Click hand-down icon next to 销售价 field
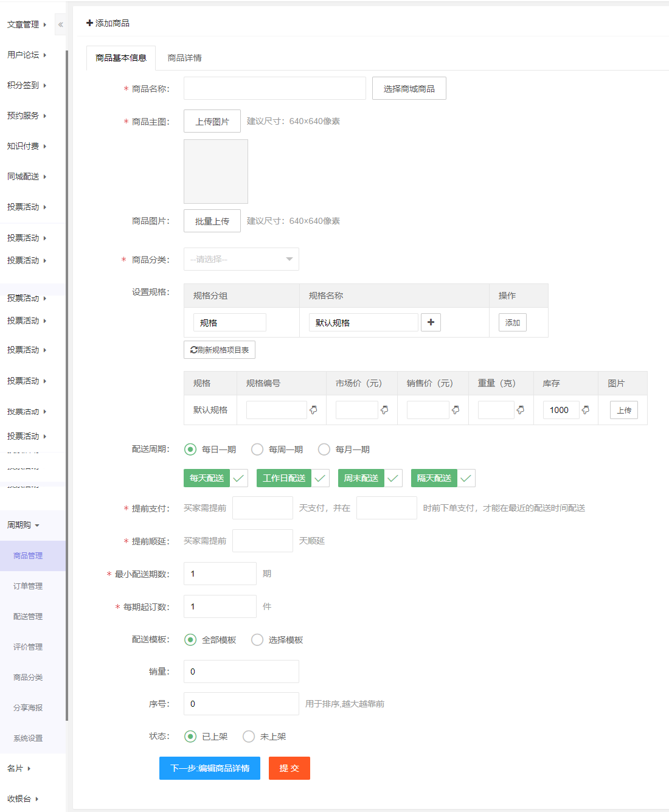Screen dimensions: 669x812 (456, 410)
